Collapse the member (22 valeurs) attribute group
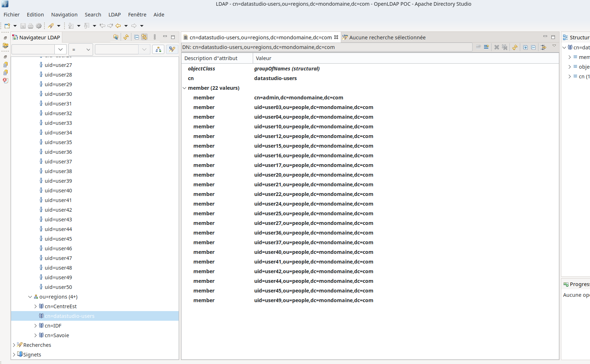The height and width of the screenshot is (364, 590). coord(184,88)
